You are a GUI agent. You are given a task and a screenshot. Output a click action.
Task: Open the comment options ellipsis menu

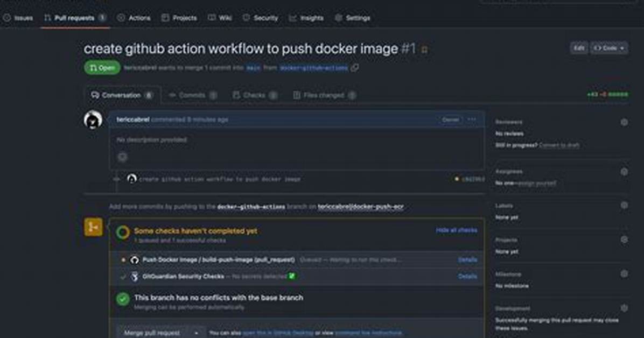472,119
